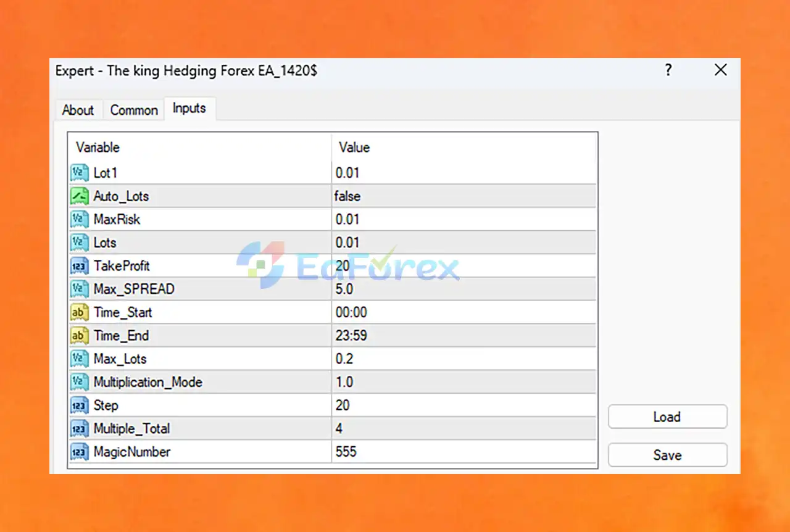Click the Time_Start string type icon
Screen dimensions: 790x532
(x=80, y=312)
